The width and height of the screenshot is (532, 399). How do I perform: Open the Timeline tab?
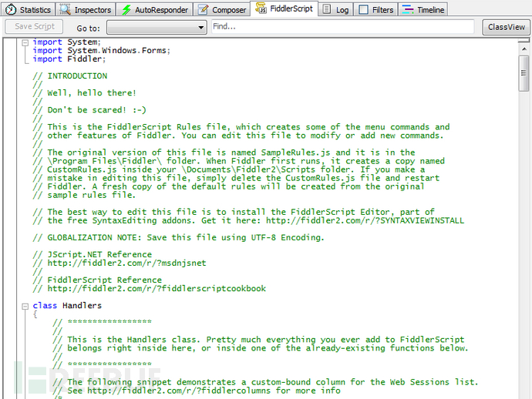pos(423,9)
